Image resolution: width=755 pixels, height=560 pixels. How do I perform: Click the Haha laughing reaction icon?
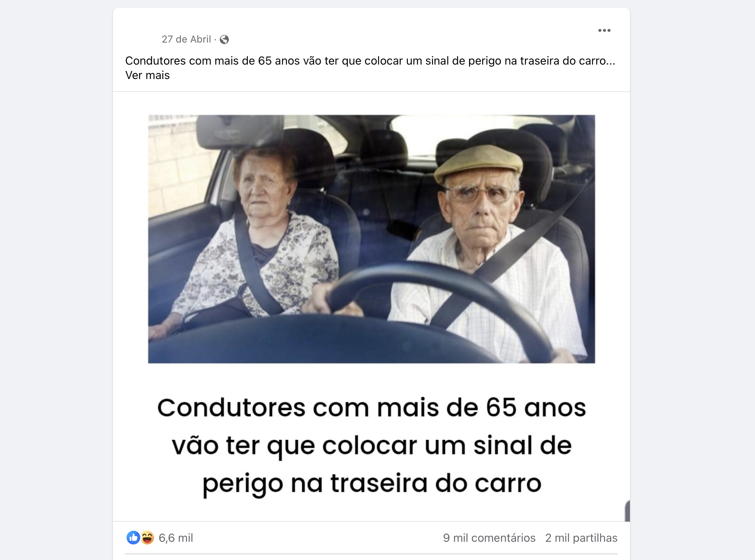point(148,538)
